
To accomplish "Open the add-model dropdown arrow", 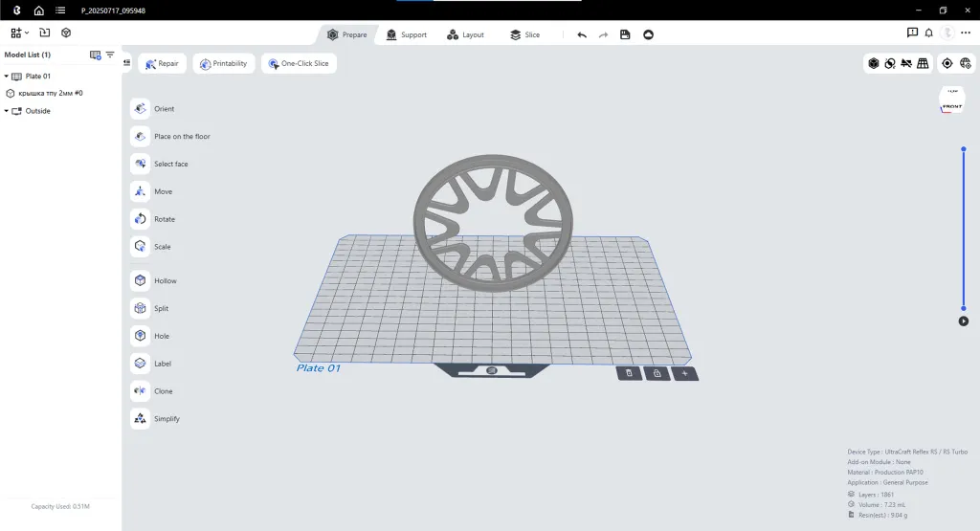I will pyautogui.click(x=27, y=33).
